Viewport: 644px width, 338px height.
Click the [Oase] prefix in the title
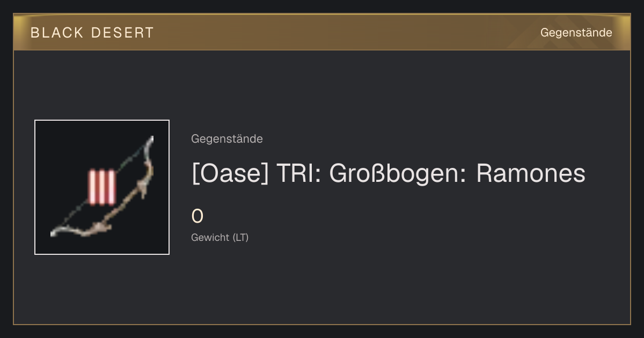230,174
